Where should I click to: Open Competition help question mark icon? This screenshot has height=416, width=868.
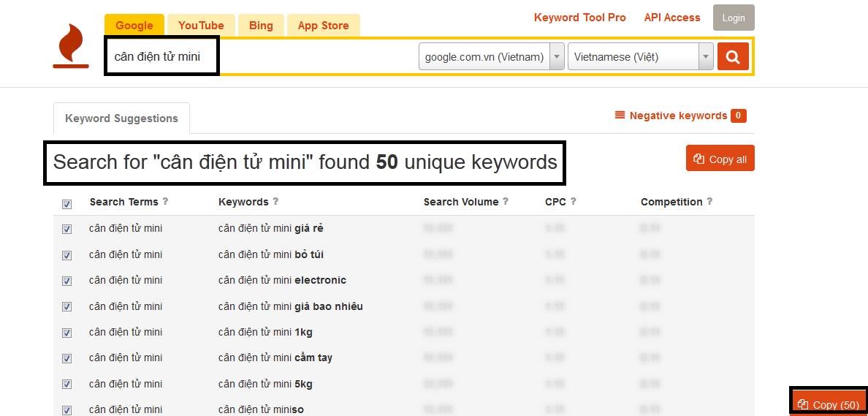coord(709,202)
